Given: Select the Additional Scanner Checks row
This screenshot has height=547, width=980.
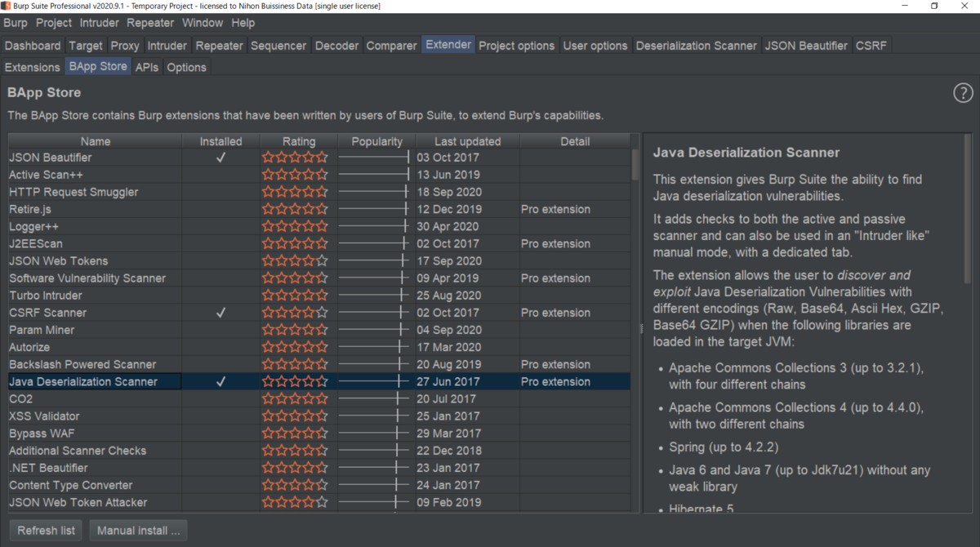Looking at the screenshot, I should click(319, 451).
